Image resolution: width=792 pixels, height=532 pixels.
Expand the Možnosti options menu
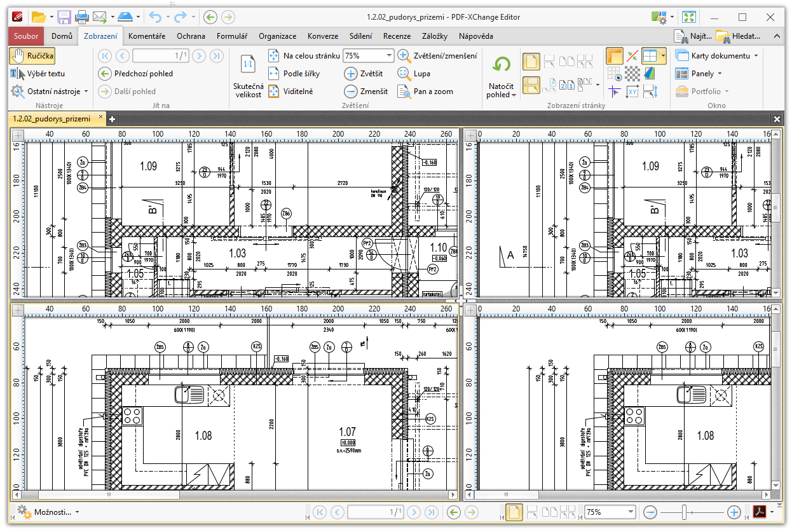click(49, 512)
